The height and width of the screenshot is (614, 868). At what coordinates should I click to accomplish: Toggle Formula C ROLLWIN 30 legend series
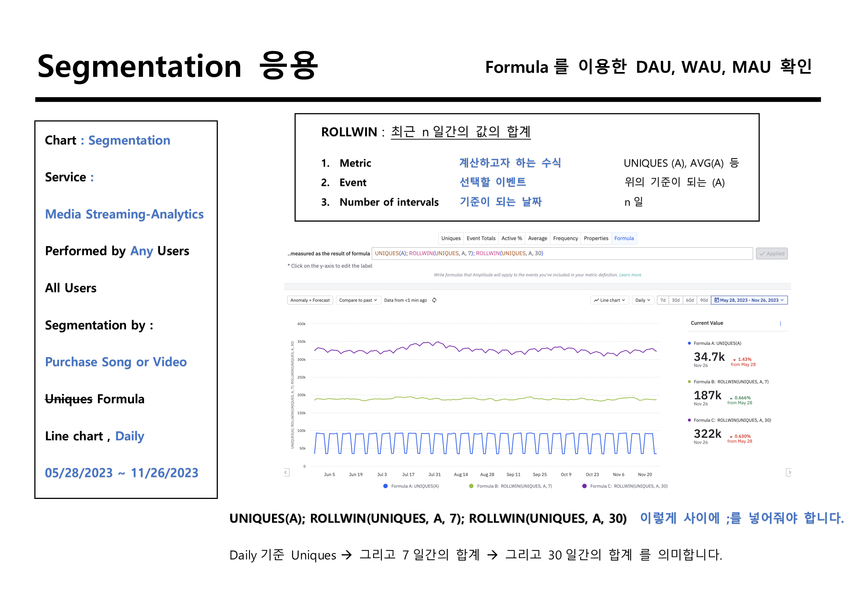(629, 486)
